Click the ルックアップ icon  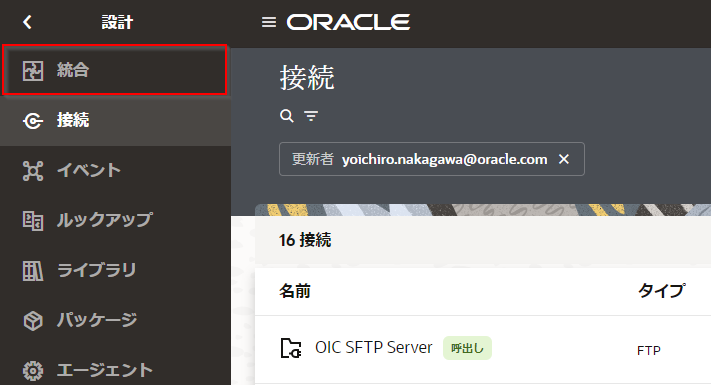(33, 220)
